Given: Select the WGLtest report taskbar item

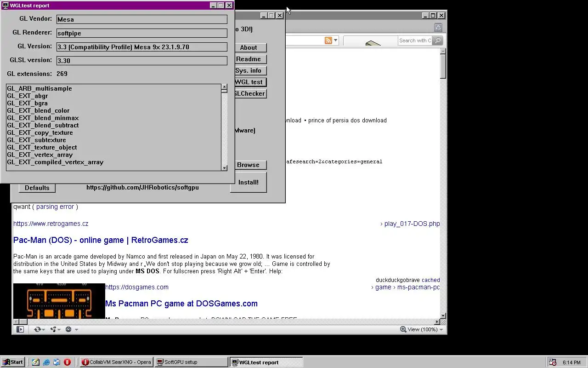Looking at the screenshot, I should [x=266, y=362].
